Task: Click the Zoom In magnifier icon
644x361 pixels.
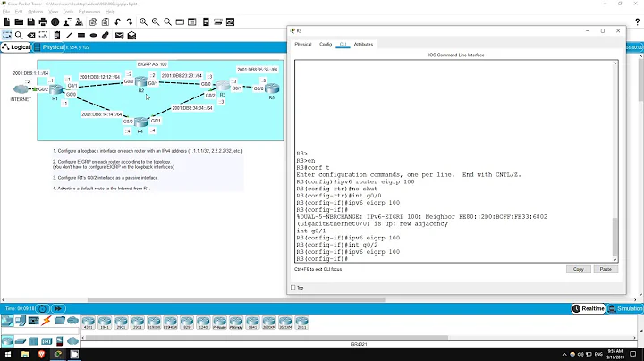Action: click(x=143, y=21)
